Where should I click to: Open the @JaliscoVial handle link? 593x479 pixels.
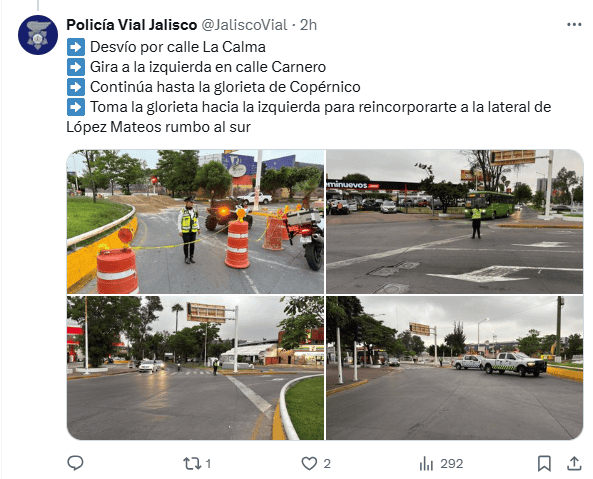pos(244,25)
